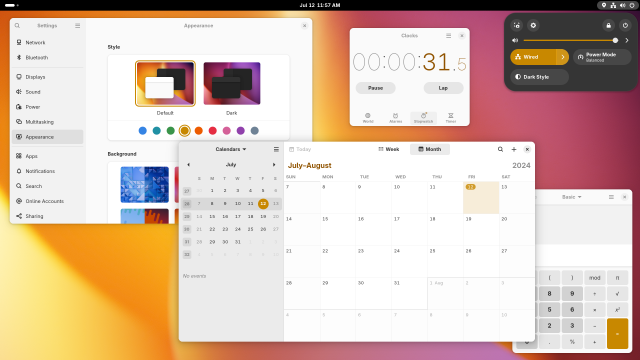The height and width of the screenshot is (360, 640).
Task: Open Bluetooth settings in the sidebar
Action: click(47, 58)
